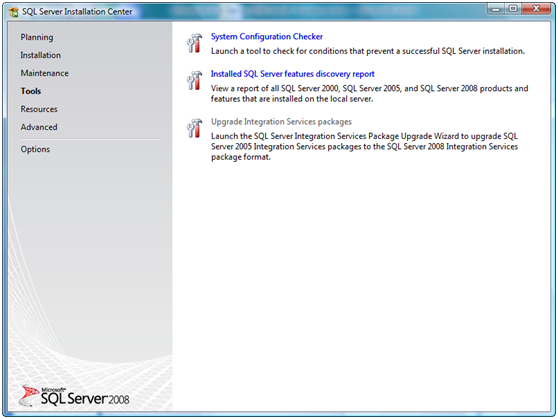Click the 'SQL Server Installation Center' window title text
The height and width of the screenshot is (419, 558).
(x=77, y=12)
